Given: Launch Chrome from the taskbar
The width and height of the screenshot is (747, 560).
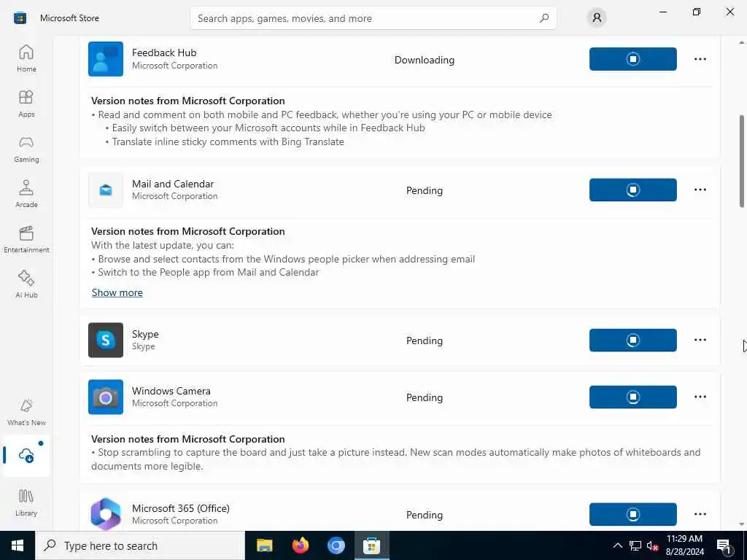Looking at the screenshot, I should coord(336,545).
